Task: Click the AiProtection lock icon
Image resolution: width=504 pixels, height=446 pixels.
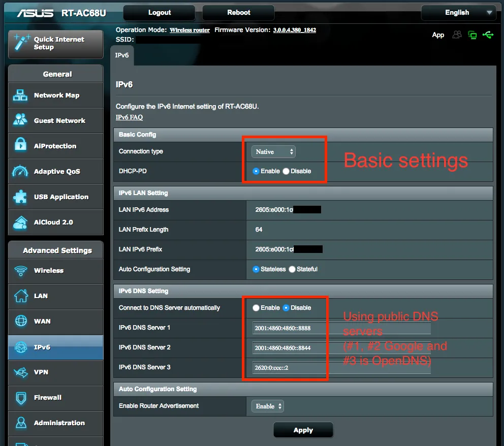Action: pyautogui.click(x=20, y=145)
